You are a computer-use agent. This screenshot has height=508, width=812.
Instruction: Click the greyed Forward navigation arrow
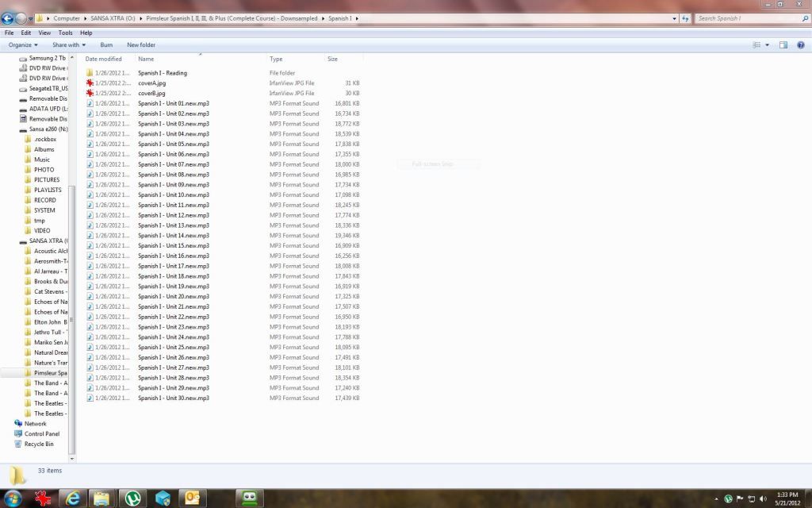pos(21,18)
